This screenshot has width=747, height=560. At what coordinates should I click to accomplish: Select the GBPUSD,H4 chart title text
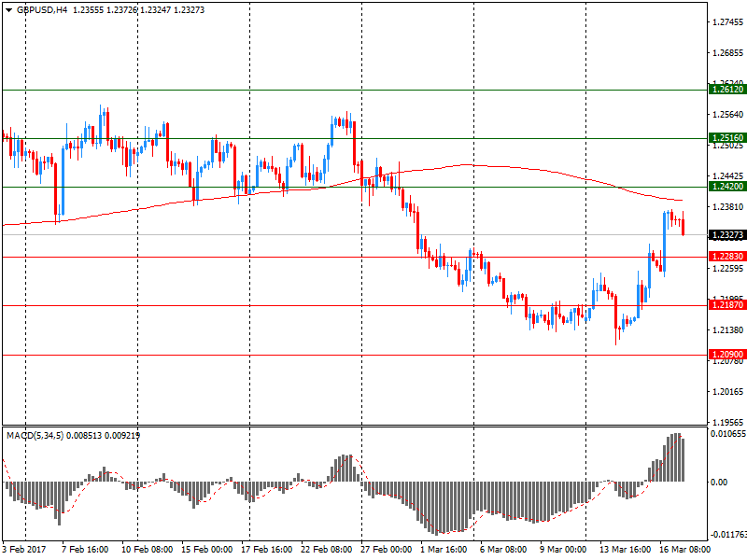42,10
